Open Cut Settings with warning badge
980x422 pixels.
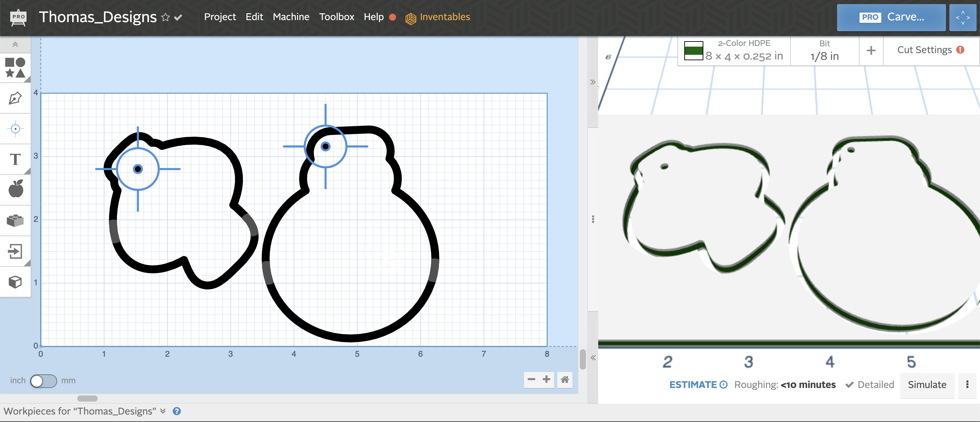point(929,50)
